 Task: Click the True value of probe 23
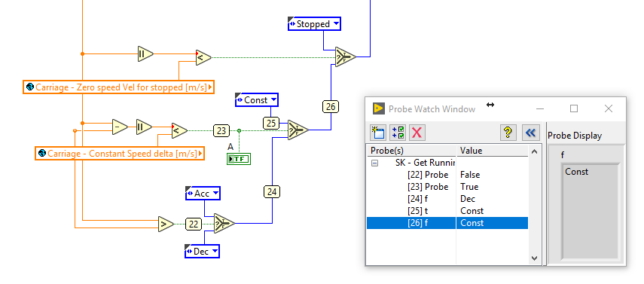469,187
